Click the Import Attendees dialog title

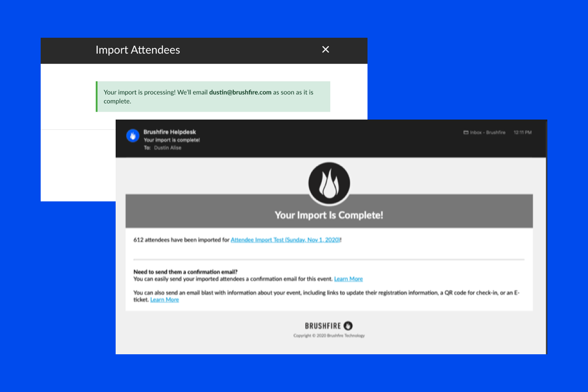pos(138,50)
